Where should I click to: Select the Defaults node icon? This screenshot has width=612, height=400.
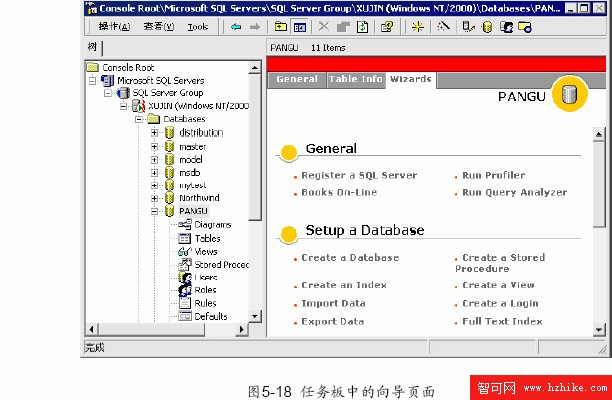tap(185, 316)
